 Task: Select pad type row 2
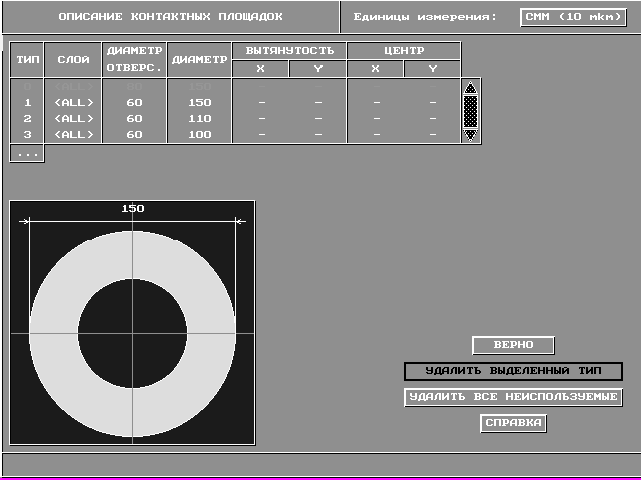point(27,118)
